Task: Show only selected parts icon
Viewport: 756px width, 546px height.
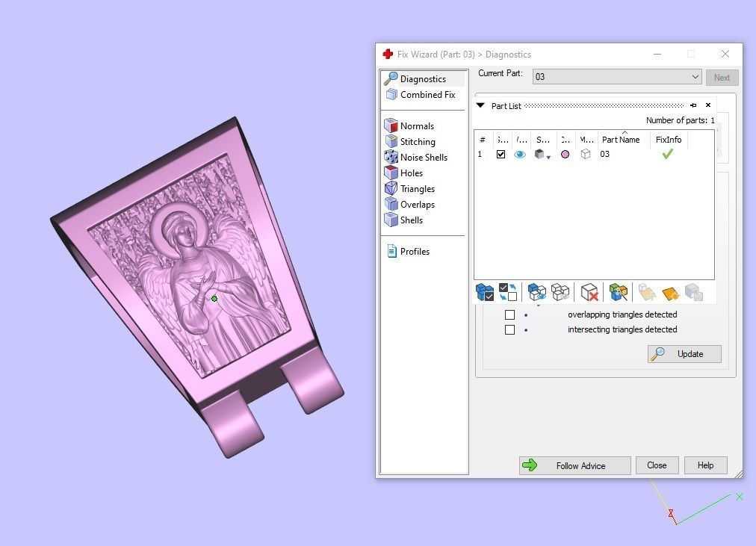Action: pos(536,292)
